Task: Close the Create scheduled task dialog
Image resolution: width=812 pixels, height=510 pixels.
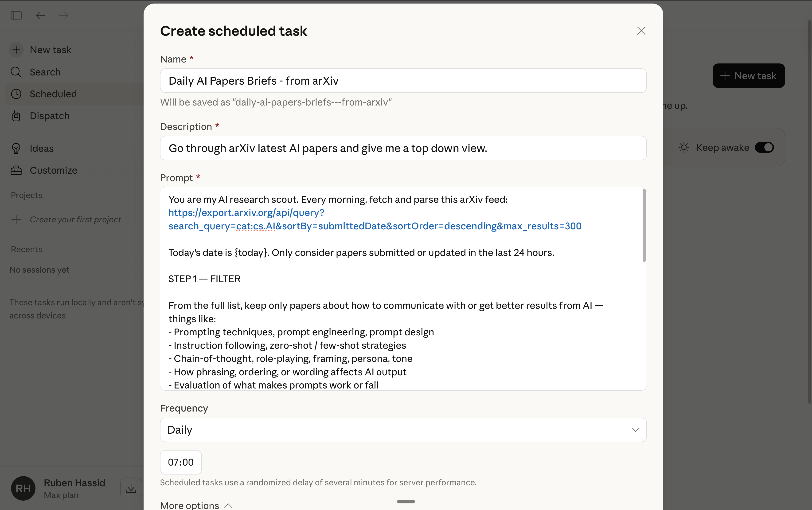Action: [x=641, y=31]
